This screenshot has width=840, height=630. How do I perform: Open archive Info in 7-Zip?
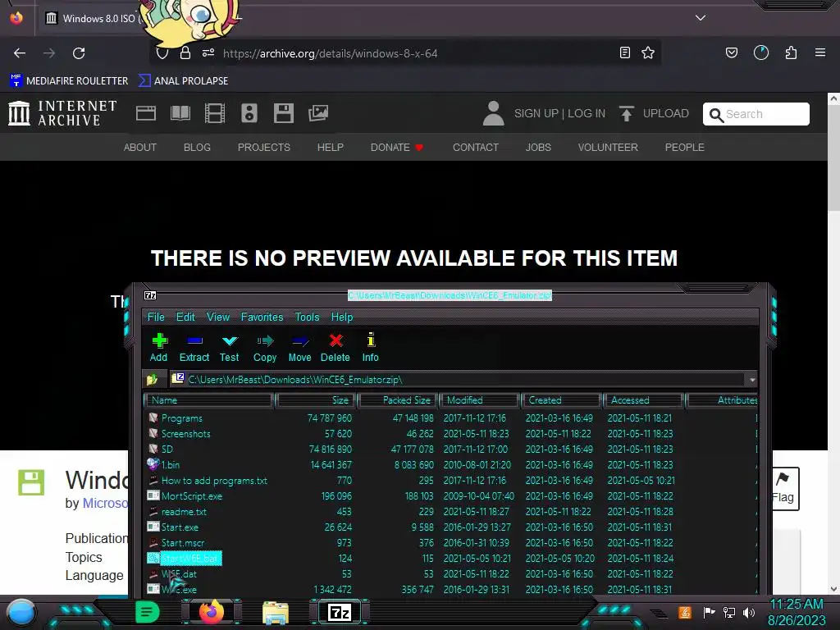[370, 348]
